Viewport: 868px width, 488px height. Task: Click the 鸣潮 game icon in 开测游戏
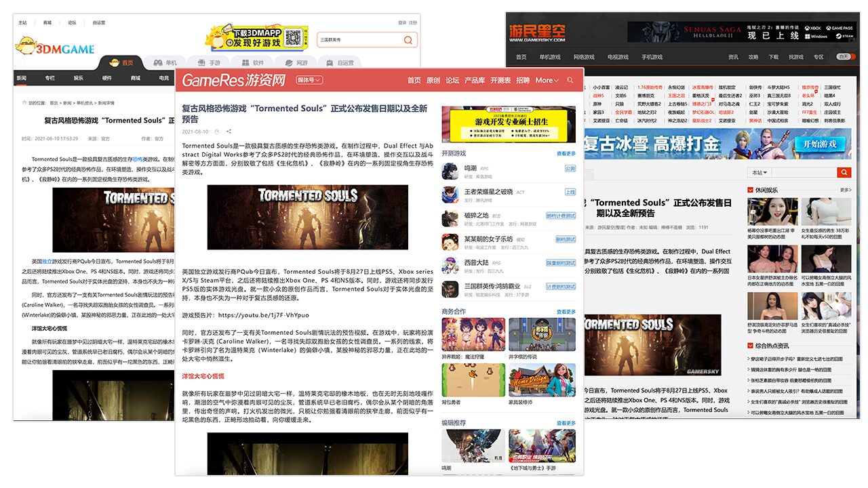450,171
